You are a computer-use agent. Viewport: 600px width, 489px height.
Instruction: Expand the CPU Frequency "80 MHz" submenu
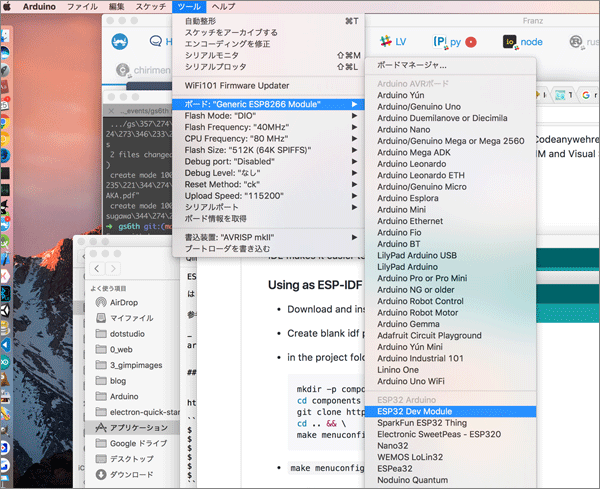268,139
